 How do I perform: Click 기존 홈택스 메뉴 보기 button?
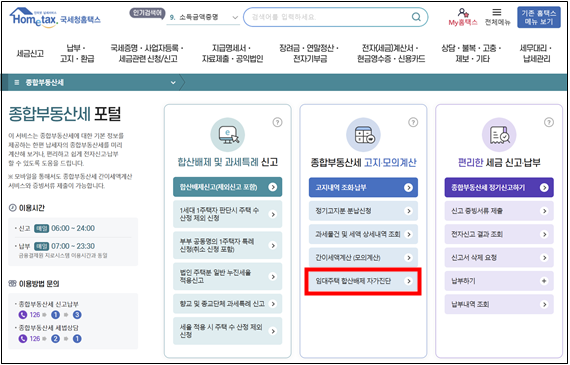pos(539,17)
